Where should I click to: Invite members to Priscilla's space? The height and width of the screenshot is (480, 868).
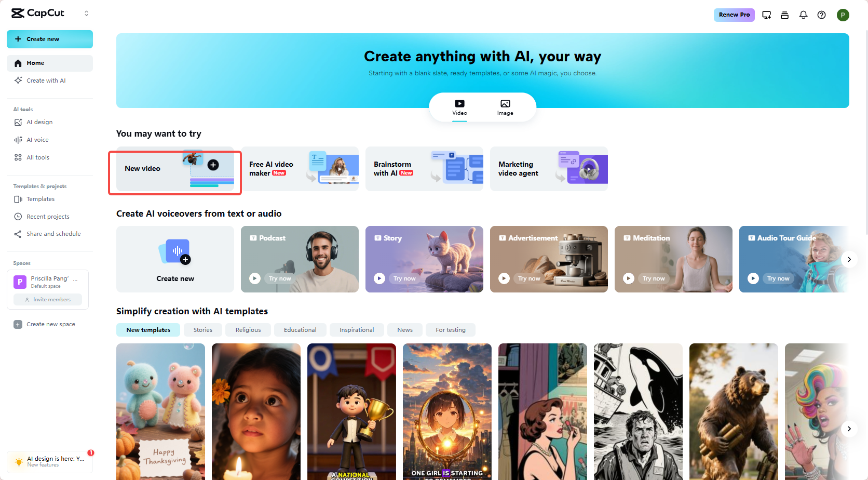[x=48, y=299]
